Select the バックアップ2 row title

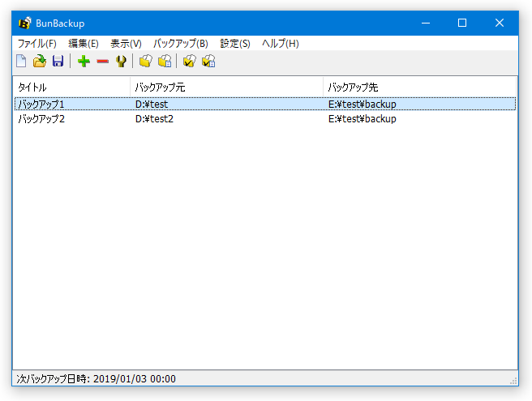(41, 118)
